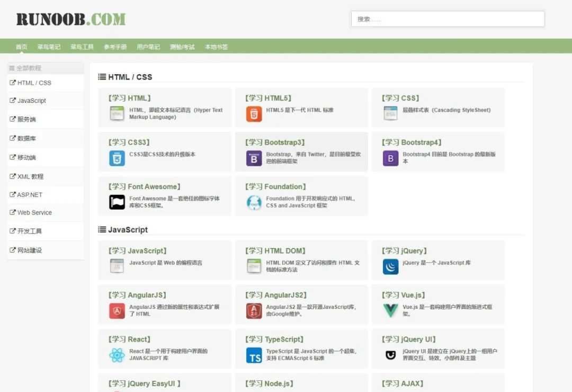Select JavaScript in the left sidebar
The height and width of the screenshot is (392, 572).
tap(32, 101)
